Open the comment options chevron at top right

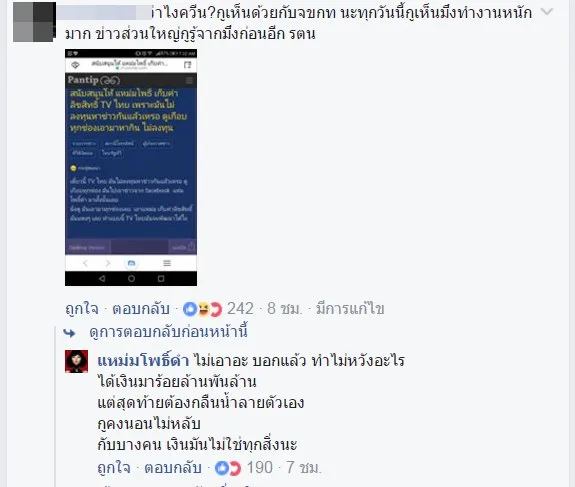[x=547, y=12]
